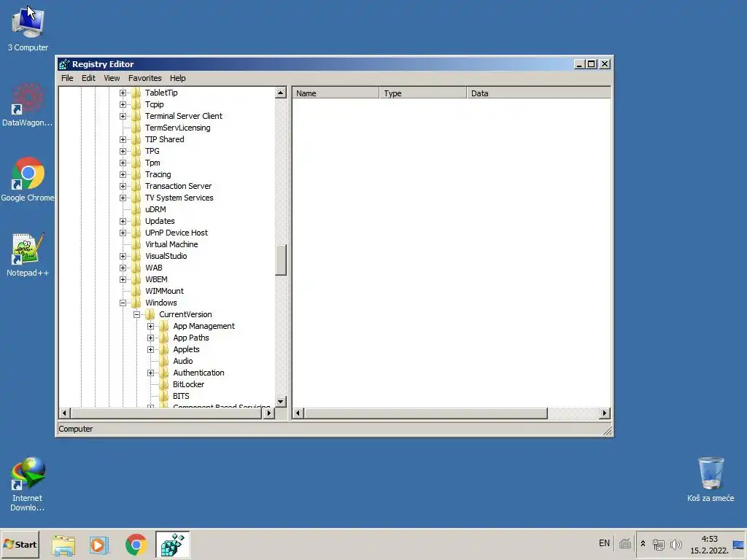Click the volume speaker tray icon
The height and width of the screenshot is (560, 747).
(676, 544)
